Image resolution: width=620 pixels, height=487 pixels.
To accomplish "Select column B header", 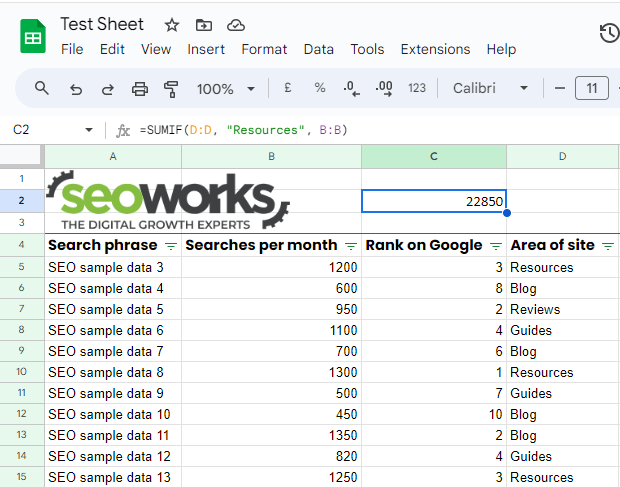I will [271, 157].
